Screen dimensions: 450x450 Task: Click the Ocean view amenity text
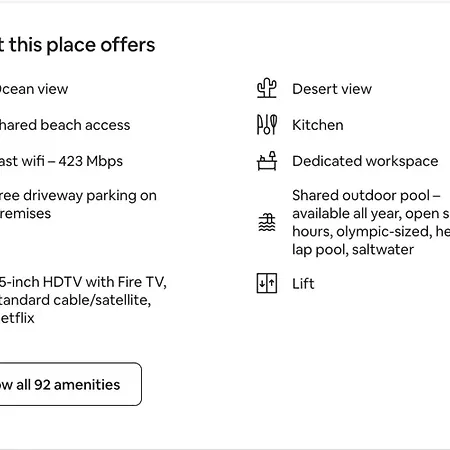click(x=34, y=89)
